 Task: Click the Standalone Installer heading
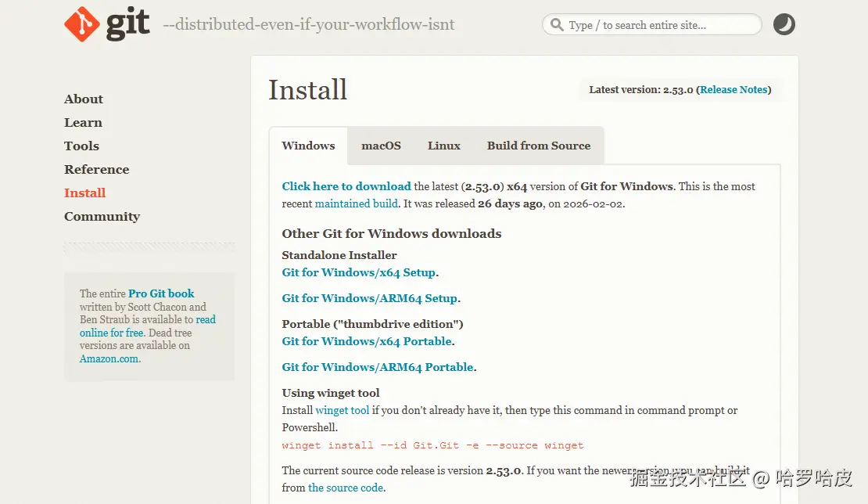click(x=339, y=255)
